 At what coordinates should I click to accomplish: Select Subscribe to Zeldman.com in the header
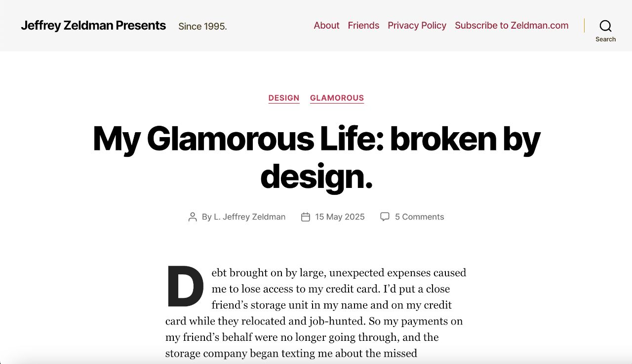click(x=512, y=26)
